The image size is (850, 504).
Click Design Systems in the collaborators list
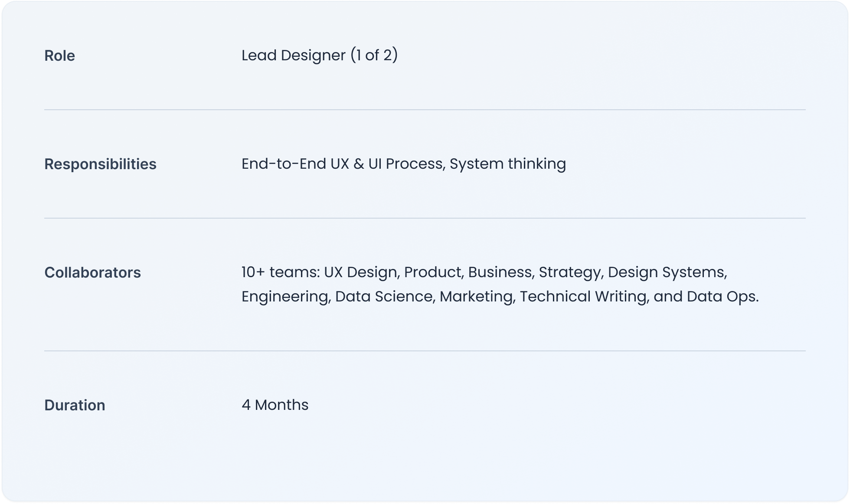(667, 272)
